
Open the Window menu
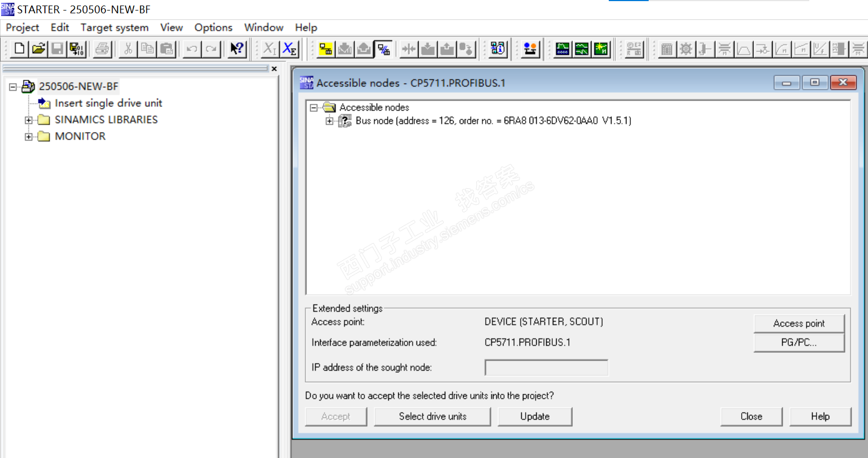[x=264, y=27]
